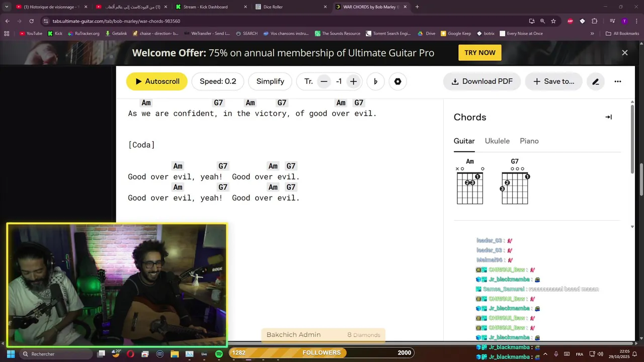Open File Explorer from the taskbar

[175, 354]
